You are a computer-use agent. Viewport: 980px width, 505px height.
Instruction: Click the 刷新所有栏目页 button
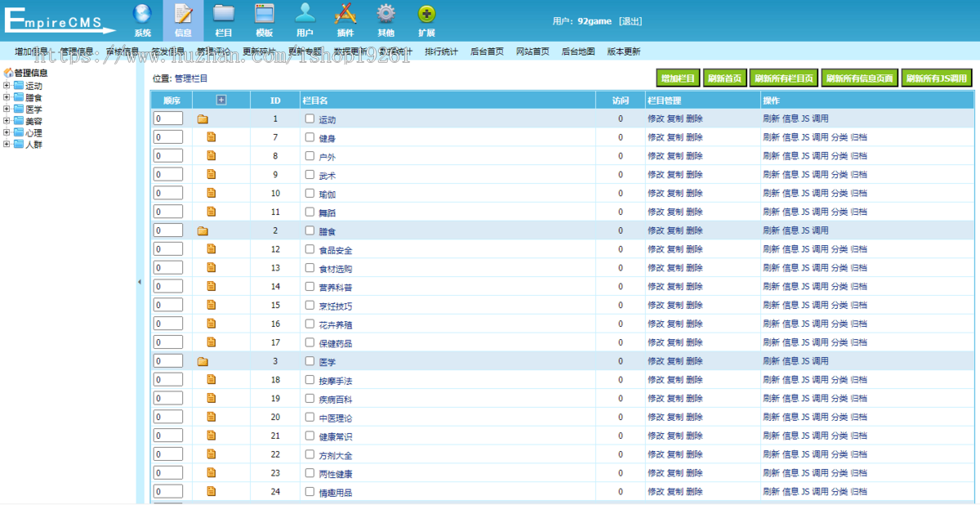[x=784, y=78]
